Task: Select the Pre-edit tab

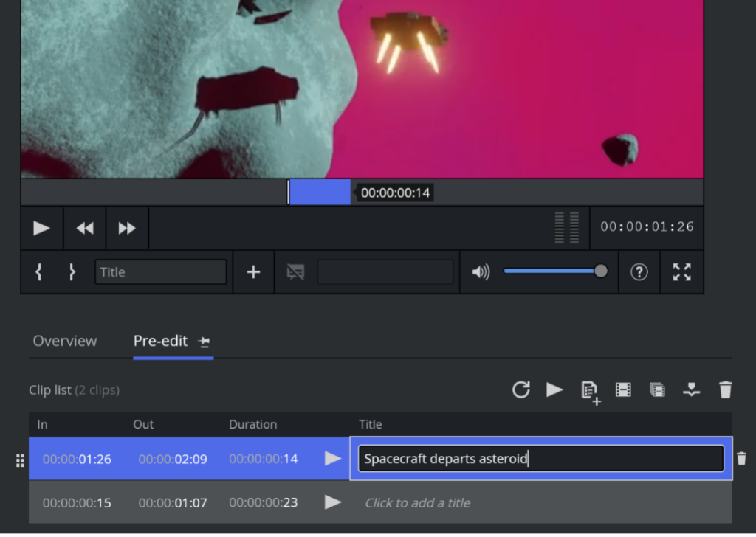Action: (162, 341)
